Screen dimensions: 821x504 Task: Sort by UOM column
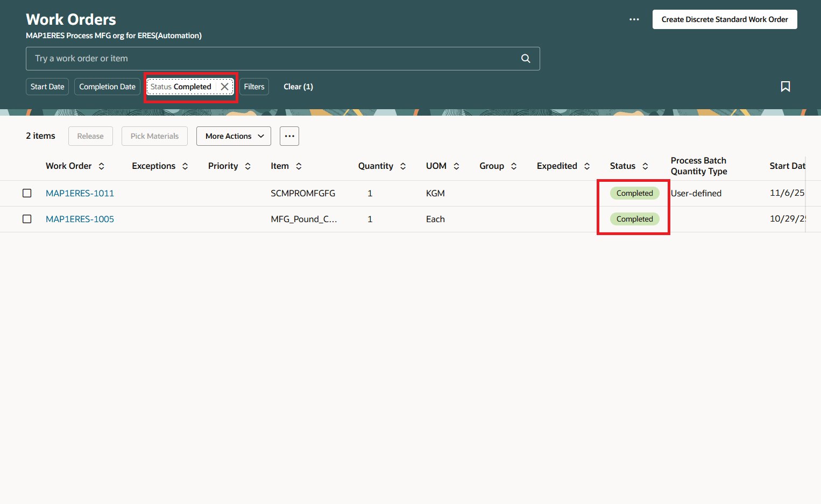tap(456, 166)
